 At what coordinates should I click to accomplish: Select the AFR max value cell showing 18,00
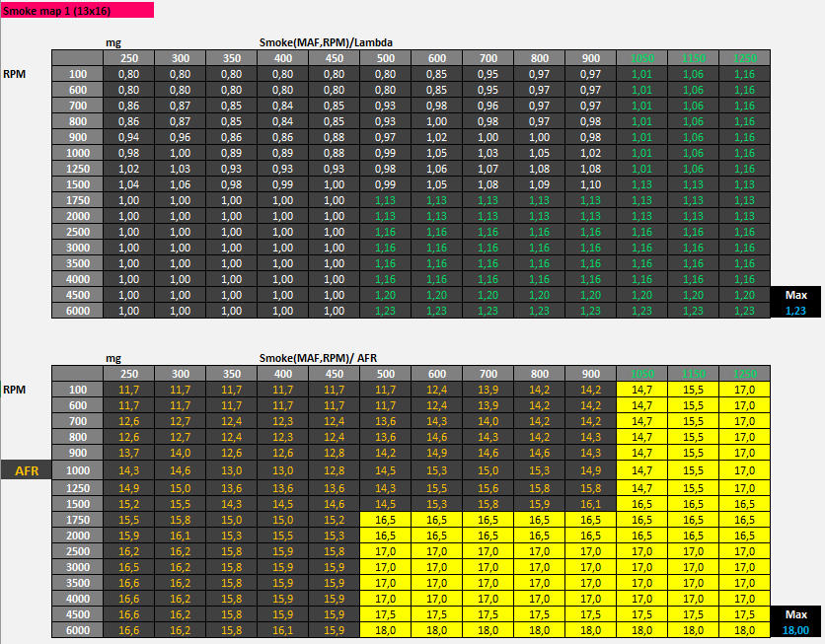point(795,629)
